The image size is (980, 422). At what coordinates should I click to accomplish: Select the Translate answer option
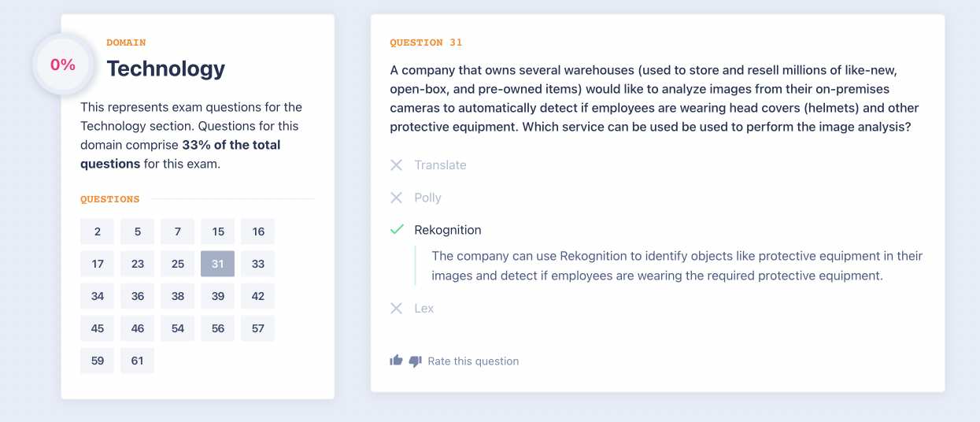coord(440,165)
